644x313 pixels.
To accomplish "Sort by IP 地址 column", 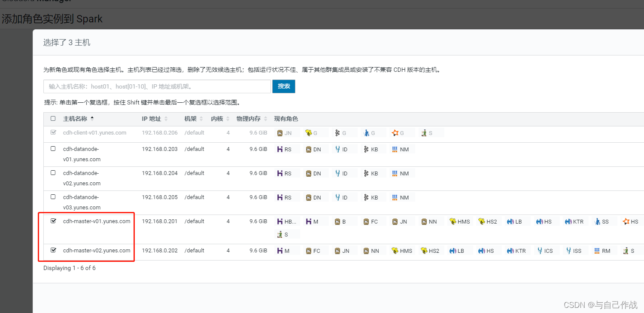I will [x=155, y=119].
